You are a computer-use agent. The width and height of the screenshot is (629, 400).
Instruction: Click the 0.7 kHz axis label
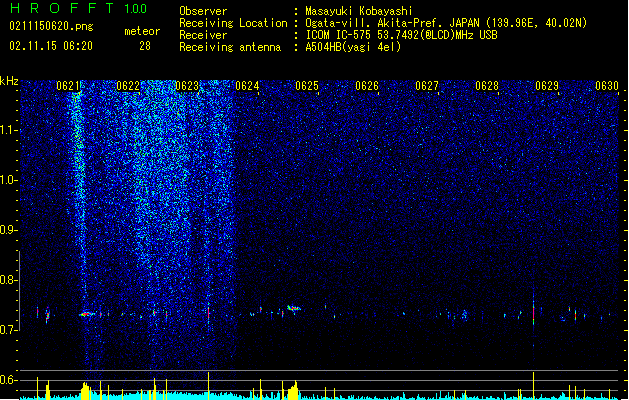coord(8,330)
